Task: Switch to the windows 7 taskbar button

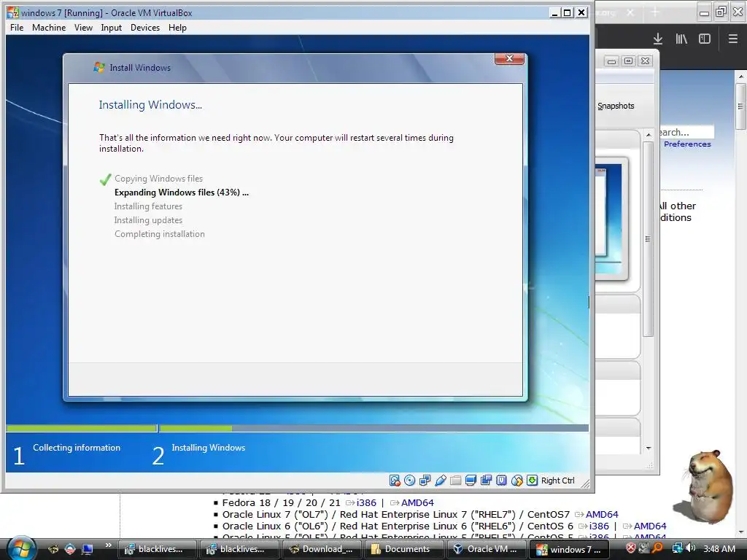Action: 568,549
